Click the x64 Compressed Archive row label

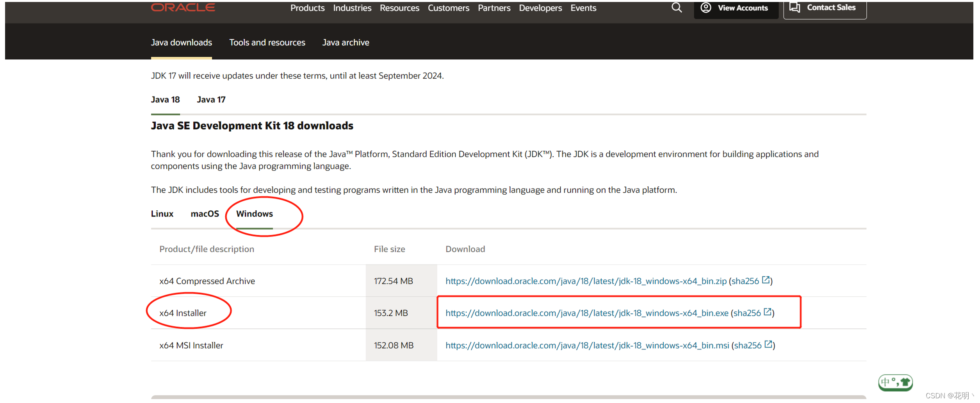[207, 281]
